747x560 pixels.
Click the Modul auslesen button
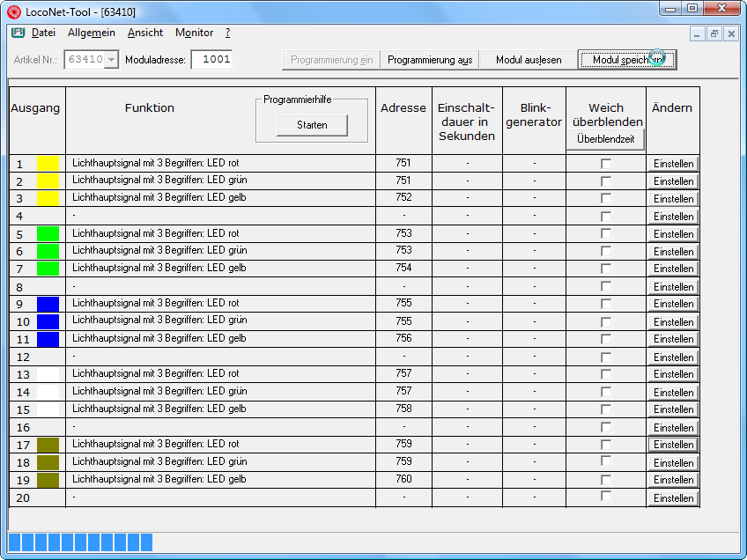(x=529, y=60)
